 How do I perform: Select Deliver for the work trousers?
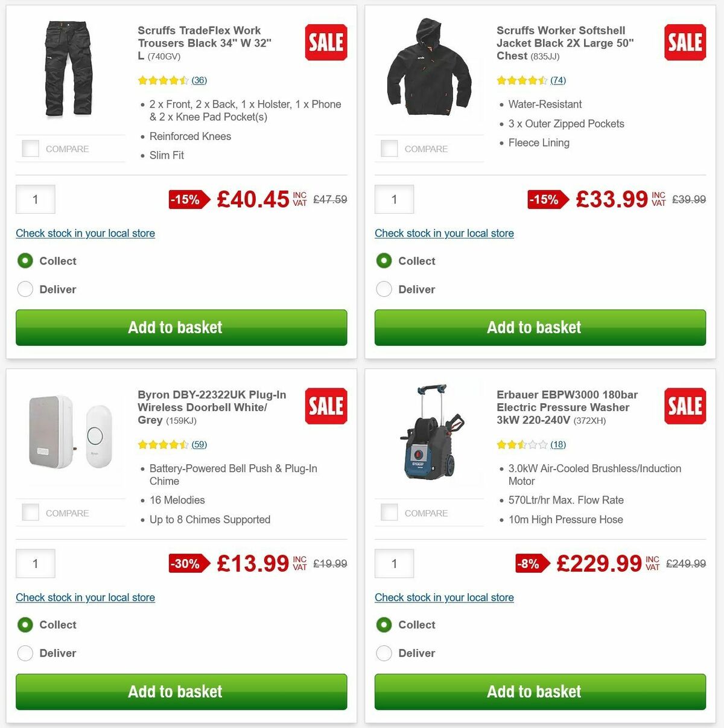coord(25,289)
